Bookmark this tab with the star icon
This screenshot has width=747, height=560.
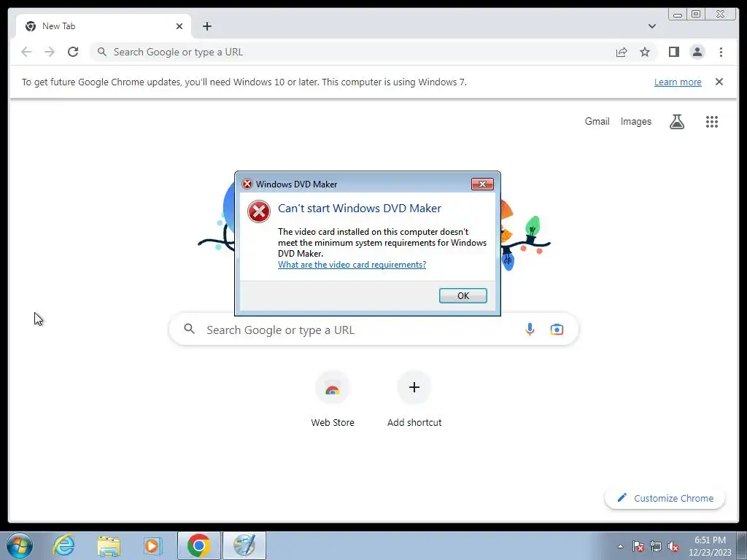645,52
